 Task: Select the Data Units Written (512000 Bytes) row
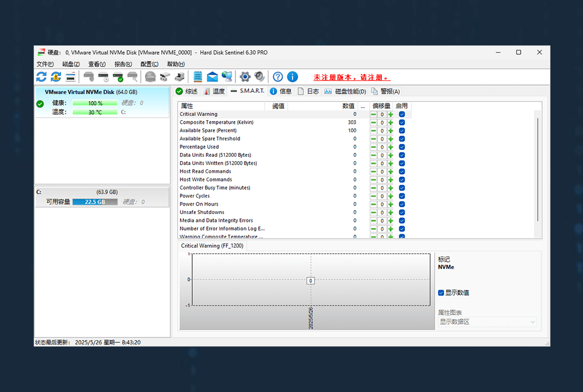tap(294, 164)
